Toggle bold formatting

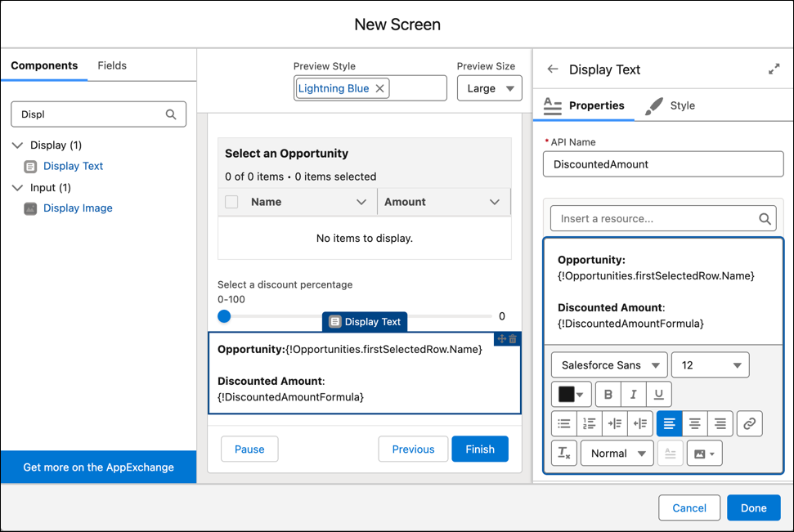(608, 395)
